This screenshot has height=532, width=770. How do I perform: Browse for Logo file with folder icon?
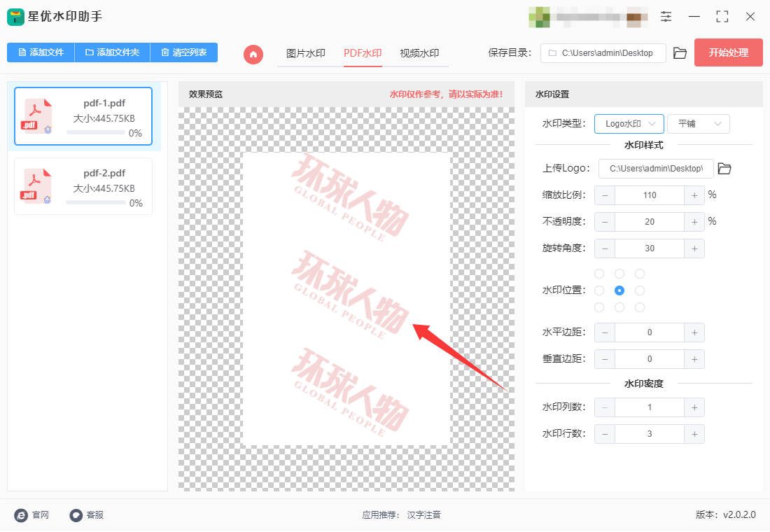pos(724,169)
